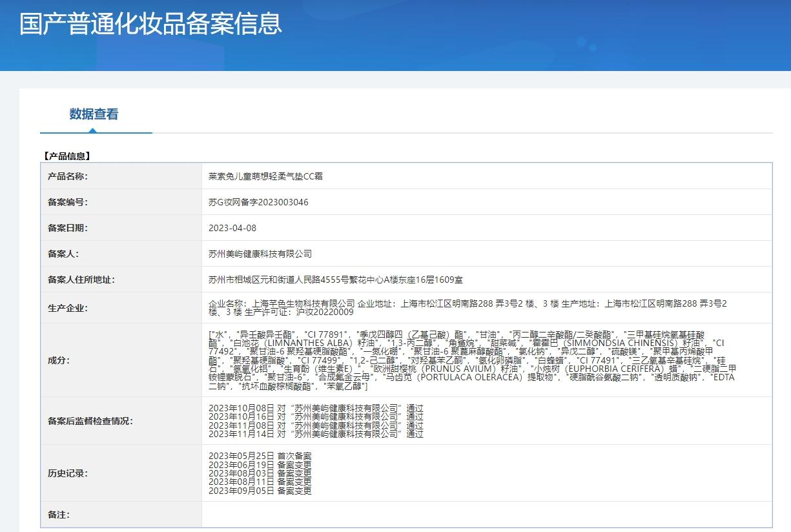This screenshot has height=532, width=791.
Task: Click the 备案后监督检查情况 row label
Action: (x=90, y=421)
